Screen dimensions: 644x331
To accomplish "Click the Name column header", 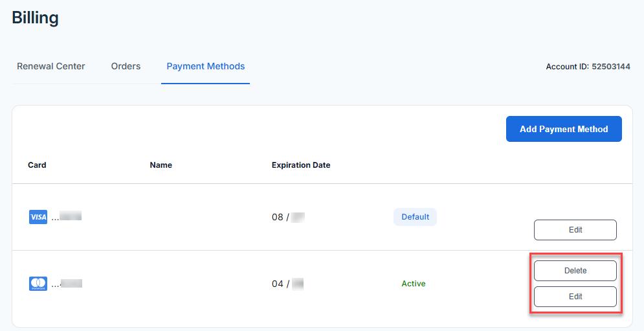I will (x=161, y=165).
